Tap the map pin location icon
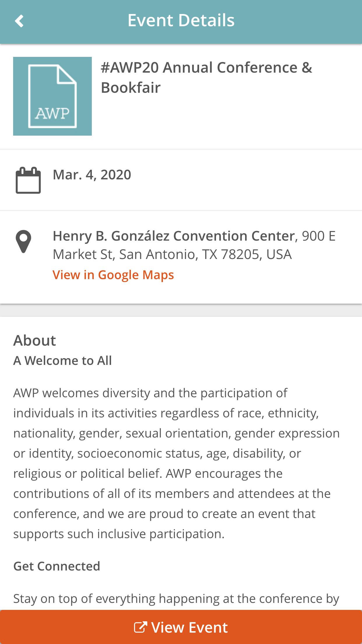The image size is (362, 644). click(24, 242)
